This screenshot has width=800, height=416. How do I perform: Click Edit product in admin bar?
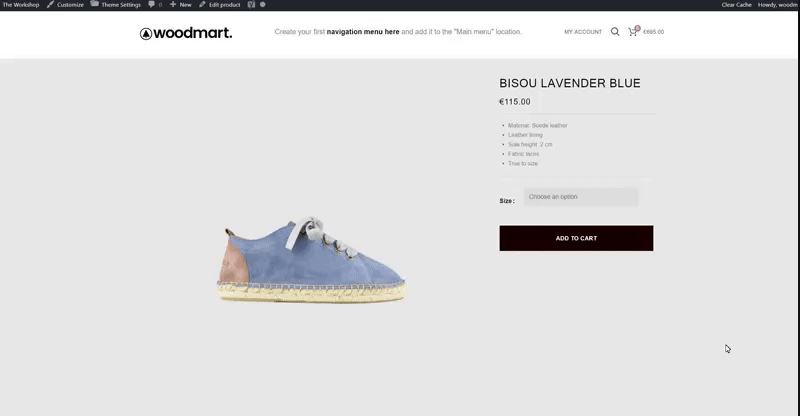coord(219,4)
